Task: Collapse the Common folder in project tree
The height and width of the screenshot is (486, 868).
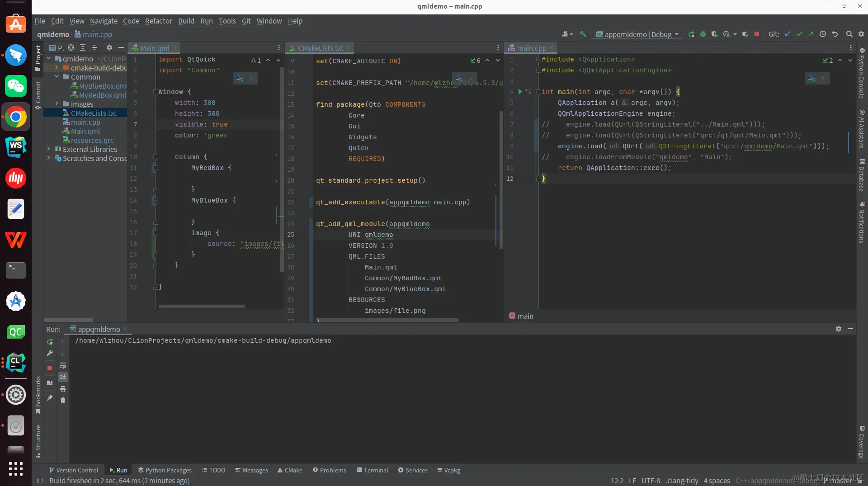Action: [57, 77]
